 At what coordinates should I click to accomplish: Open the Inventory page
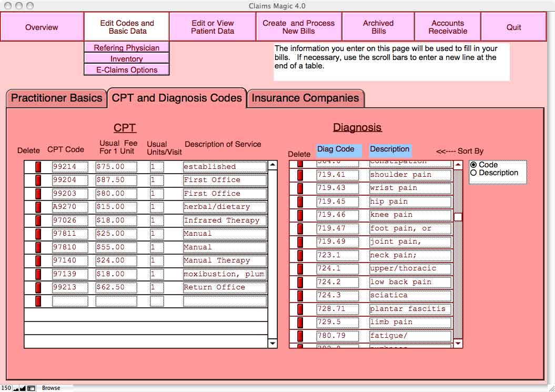[x=127, y=59]
